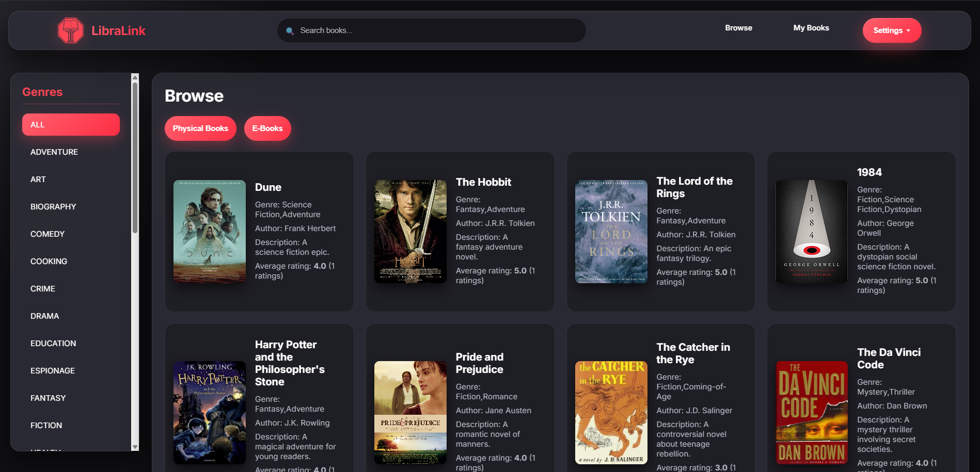Screen dimensions: 980x472
Task: Open The Da Vinci Code cover
Action: pyautogui.click(x=812, y=413)
